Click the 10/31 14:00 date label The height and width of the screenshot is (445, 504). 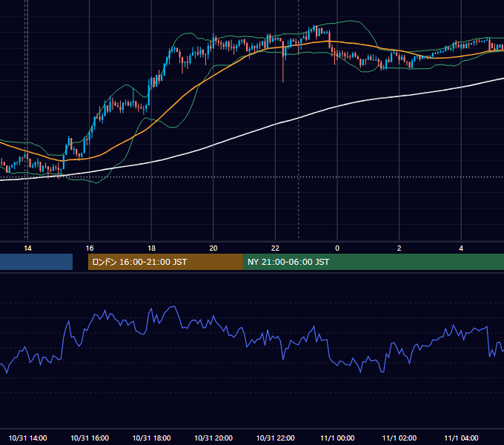(27, 438)
